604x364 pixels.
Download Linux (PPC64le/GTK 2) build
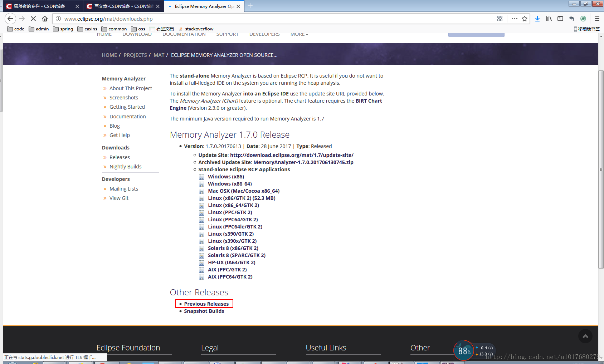pos(235,227)
